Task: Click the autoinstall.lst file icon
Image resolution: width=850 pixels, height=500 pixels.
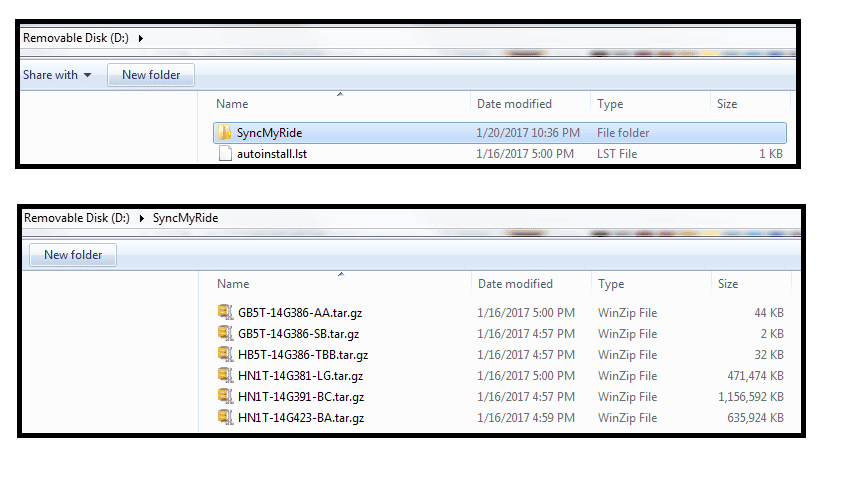Action: click(225, 153)
